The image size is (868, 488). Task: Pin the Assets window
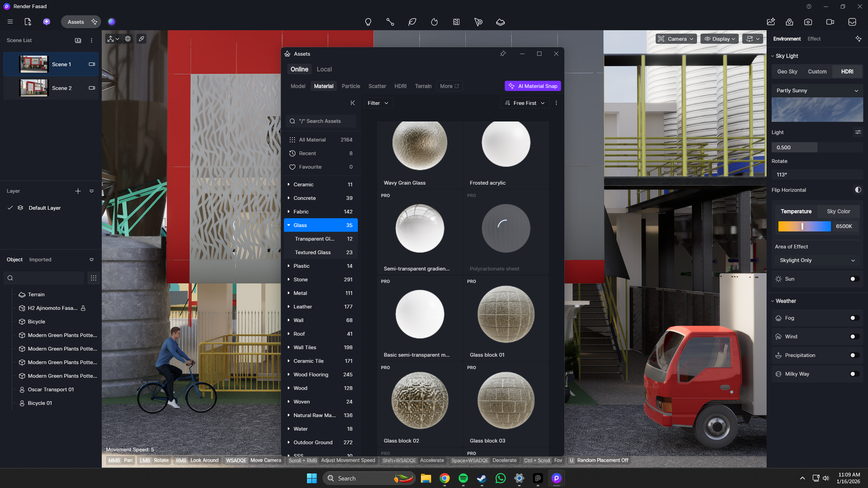point(503,54)
